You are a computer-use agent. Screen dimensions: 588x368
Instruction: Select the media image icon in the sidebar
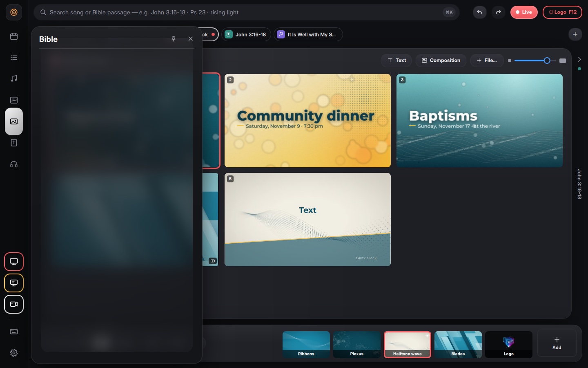coord(14,121)
